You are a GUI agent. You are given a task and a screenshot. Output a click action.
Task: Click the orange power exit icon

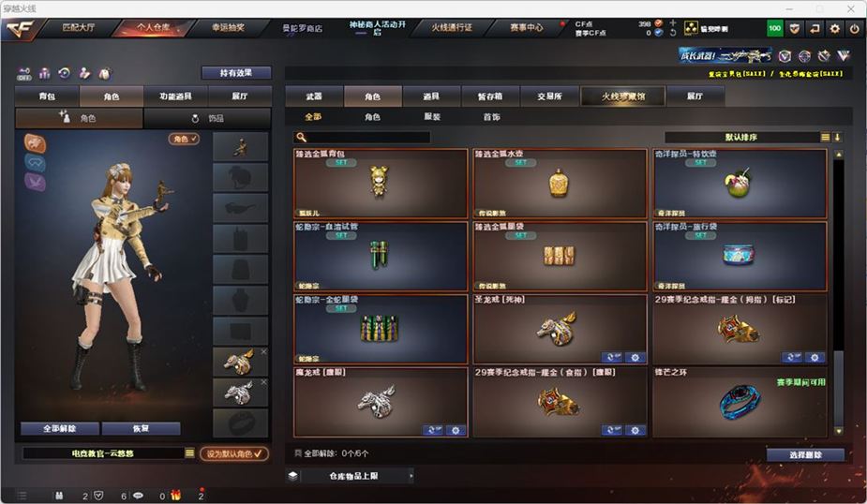pos(854,28)
